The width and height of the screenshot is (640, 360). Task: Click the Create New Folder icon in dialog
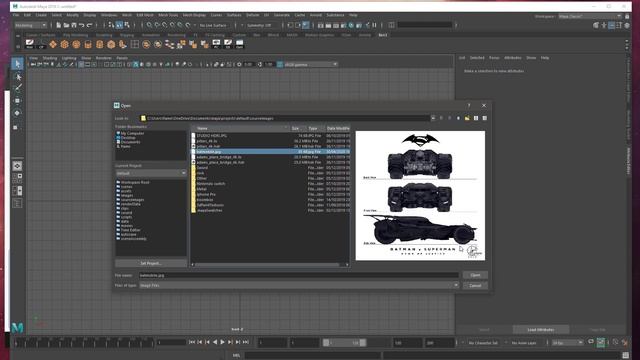tap(467, 118)
